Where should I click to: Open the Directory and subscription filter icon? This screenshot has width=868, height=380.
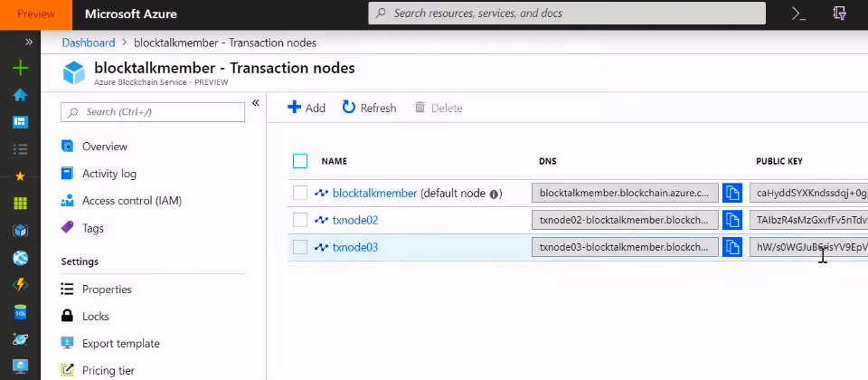(839, 14)
